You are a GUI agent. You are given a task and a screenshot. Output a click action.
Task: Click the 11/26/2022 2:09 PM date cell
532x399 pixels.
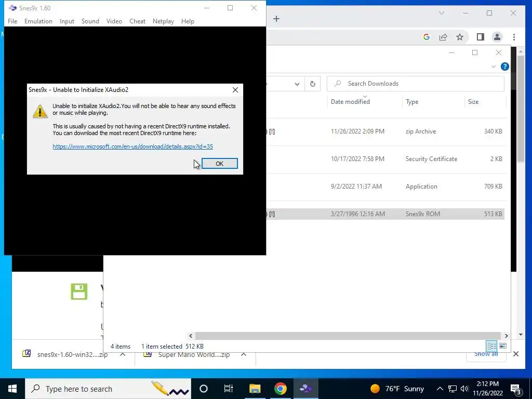(x=357, y=131)
